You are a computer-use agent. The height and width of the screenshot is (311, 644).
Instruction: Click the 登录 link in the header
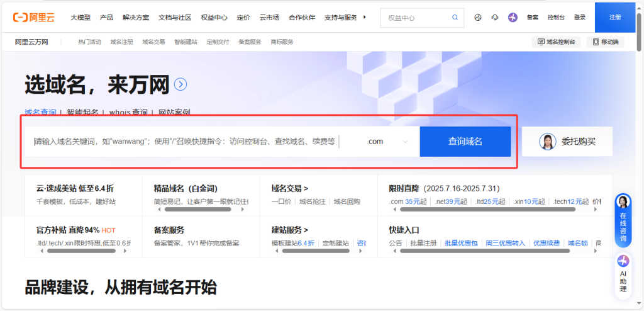point(579,17)
